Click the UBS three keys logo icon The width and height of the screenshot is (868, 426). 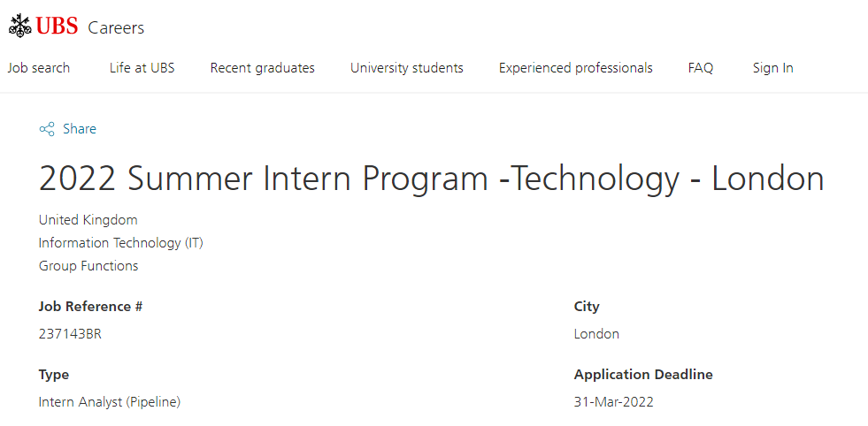[20, 26]
